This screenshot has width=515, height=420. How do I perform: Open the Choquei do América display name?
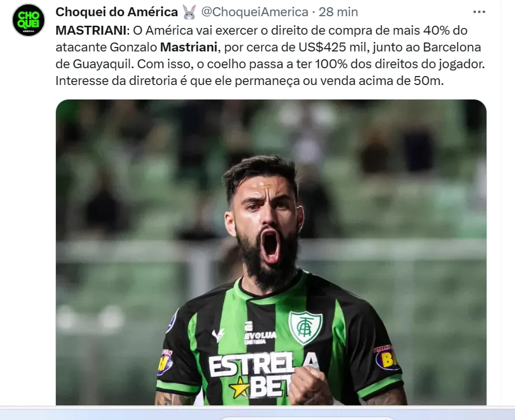(117, 12)
